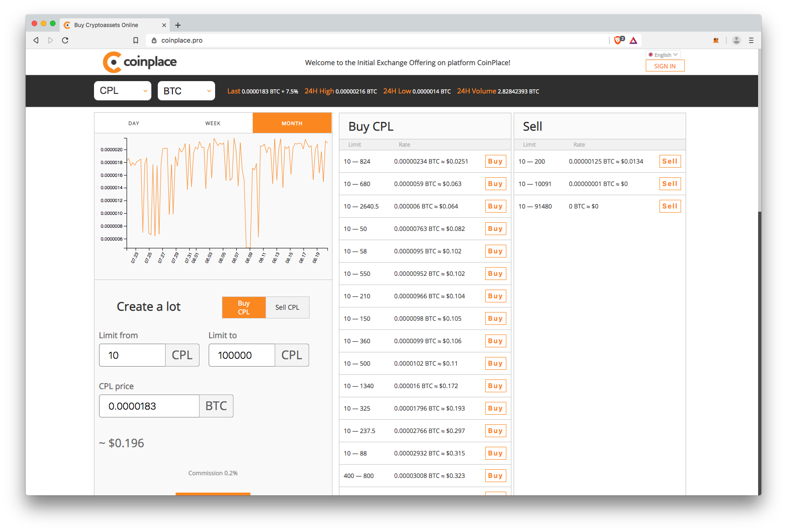Click the rate 0.00000234 BTC ≈ $0.0251
Screen dimensions: 787x532
click(x=431, y=161)
